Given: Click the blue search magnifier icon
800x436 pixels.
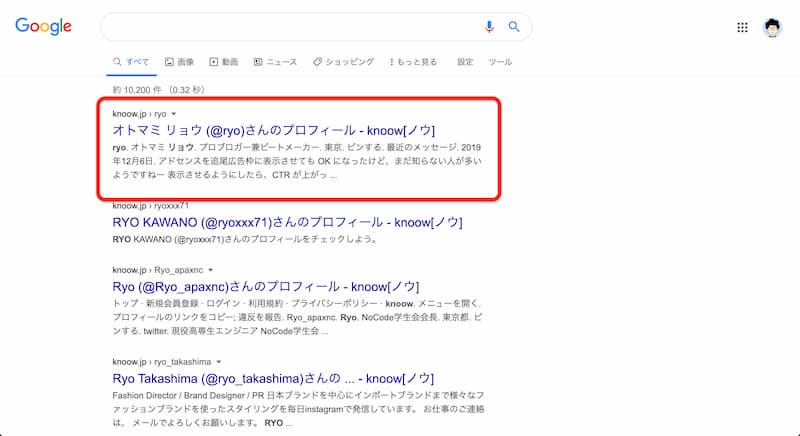Looking at the screenshot, I should 514,27.
